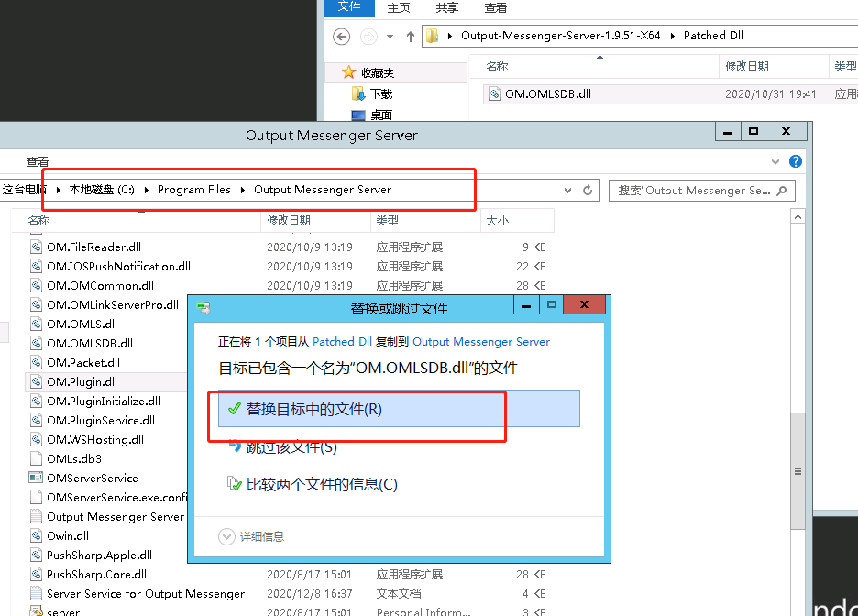The width and height of the screenshot is (858, 616).
Task: Click scroll up arrow of file list scrollbar
Action: click(797, 217)
